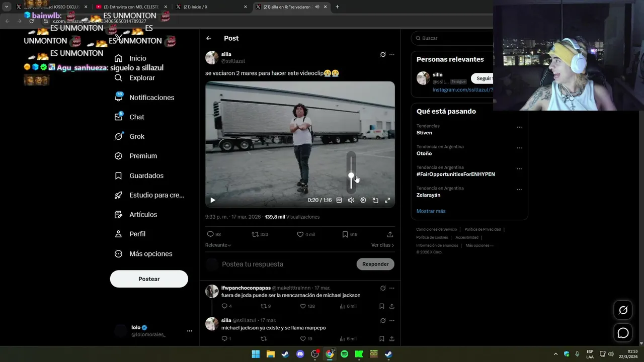Screen dimensions: 644x362
Task: Open more options on ifwpanchoconpapas reply
Action: point(392,288)
